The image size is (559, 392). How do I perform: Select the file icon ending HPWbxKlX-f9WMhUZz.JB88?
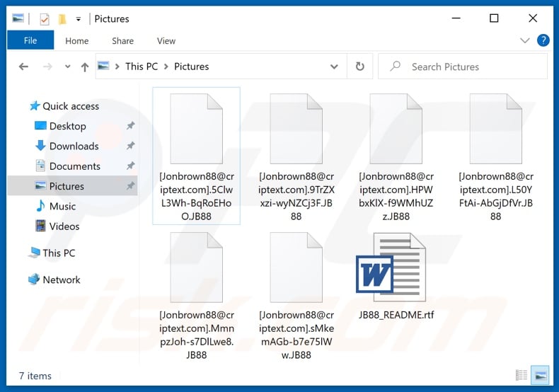[396, 129]
